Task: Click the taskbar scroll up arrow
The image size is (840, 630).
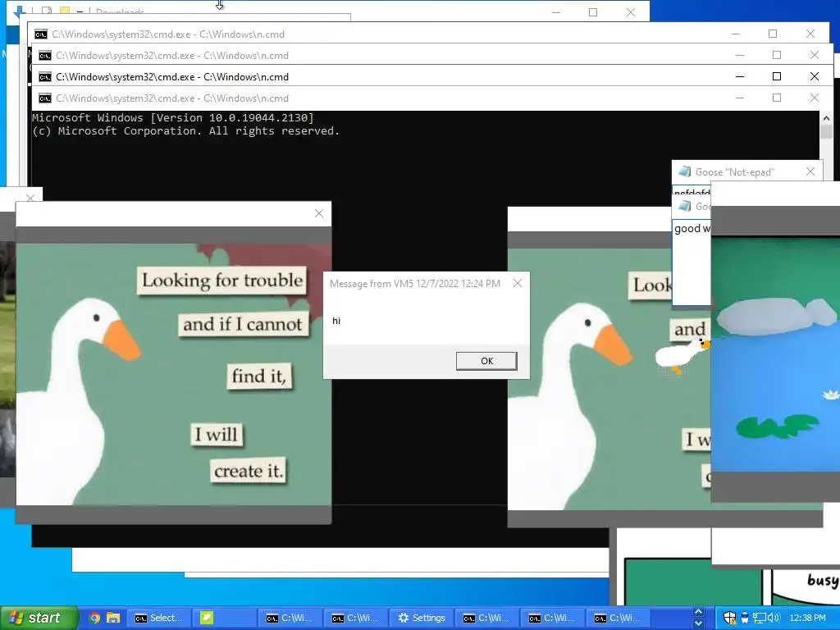Action: pos(698,612)
